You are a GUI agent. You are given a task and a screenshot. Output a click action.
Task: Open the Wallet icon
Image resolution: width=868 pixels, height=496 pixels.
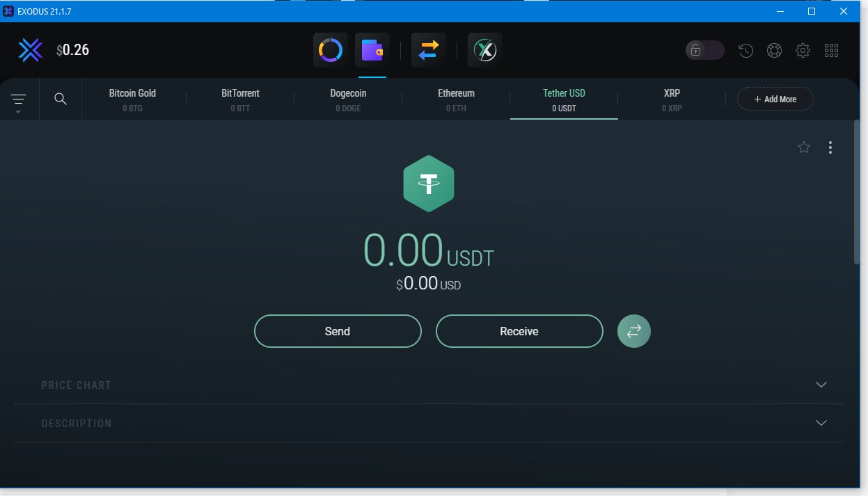click(x=372, y=50)
